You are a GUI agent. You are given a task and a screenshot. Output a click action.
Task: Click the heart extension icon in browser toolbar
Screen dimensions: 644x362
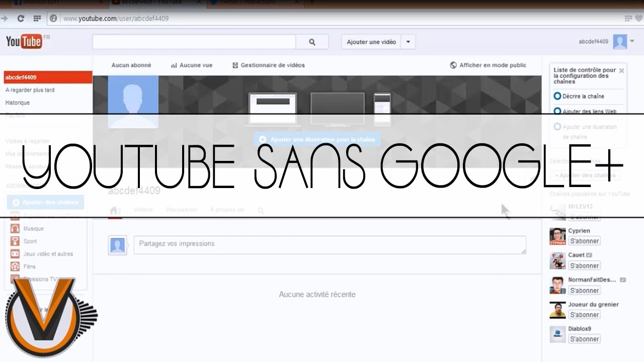click(639, 19)
